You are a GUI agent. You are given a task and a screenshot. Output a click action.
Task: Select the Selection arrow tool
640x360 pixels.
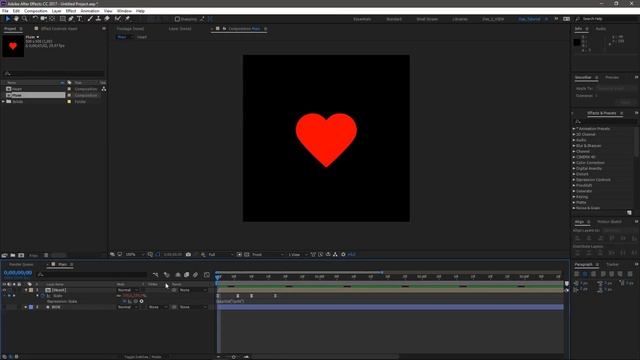(8, 19)
